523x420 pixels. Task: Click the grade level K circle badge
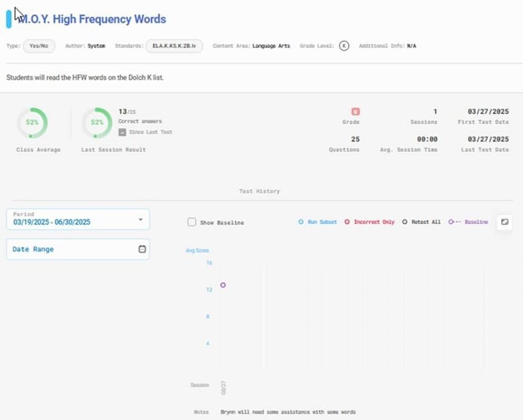click(344, 46)
